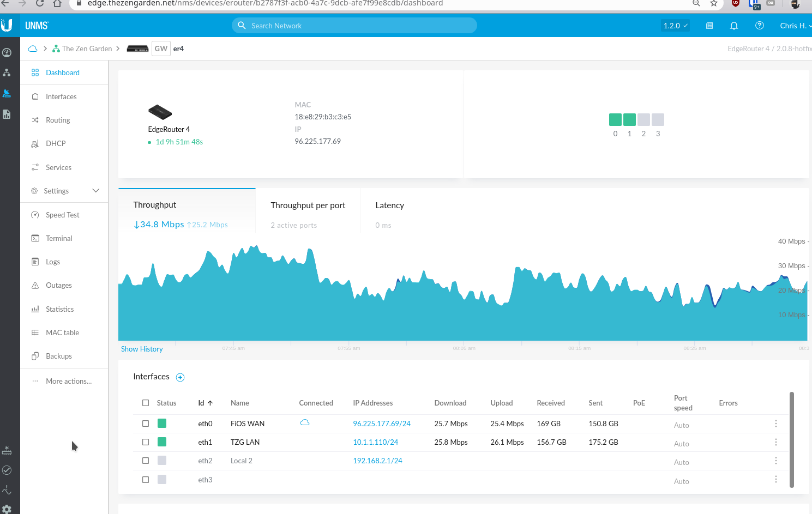Check the eth1 row checkbox
This screenshot has height=514, width=812.
pyautogui.click(x=146, y=442)
